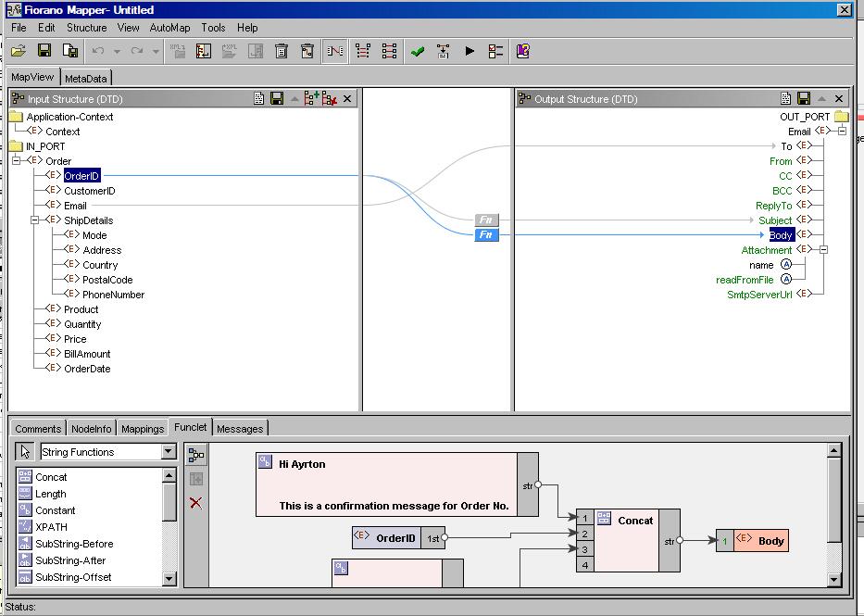Viewport: 864px width, 616px height.
Task: Collapse the Order node in input tree
Action: tap(16, 160)
